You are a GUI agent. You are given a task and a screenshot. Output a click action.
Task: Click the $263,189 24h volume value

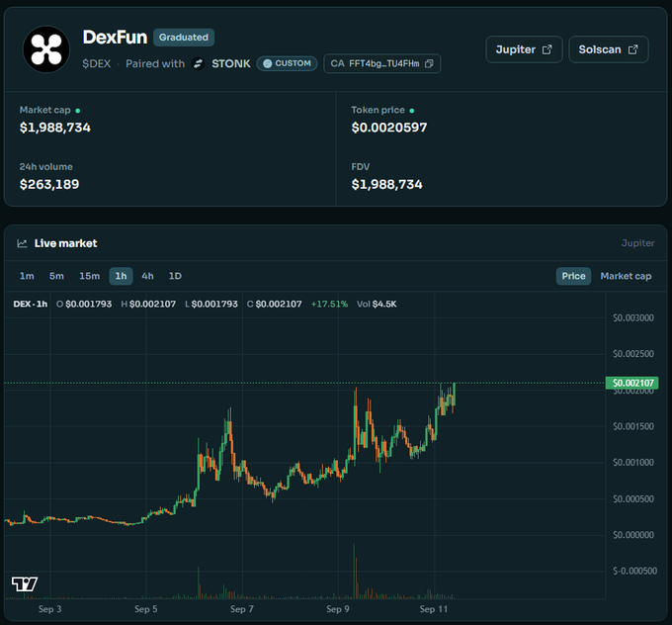tap(49, 185)
